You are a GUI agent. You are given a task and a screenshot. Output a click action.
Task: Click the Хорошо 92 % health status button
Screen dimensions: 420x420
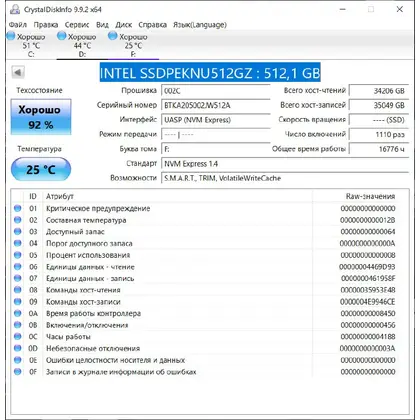click(41, 117)
